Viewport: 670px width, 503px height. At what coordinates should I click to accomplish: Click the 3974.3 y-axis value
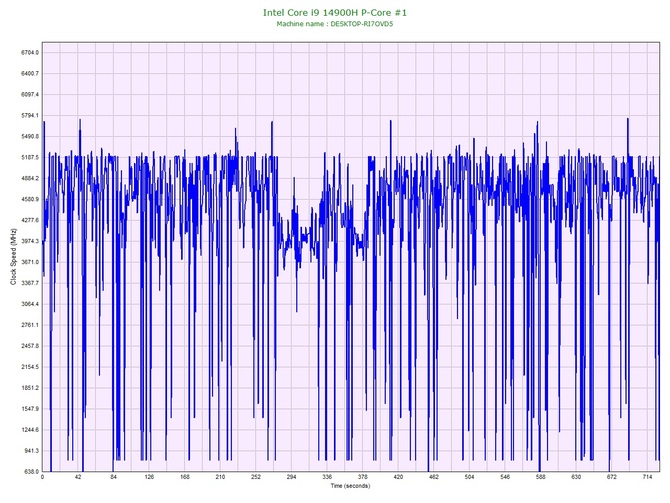[30, 241]
